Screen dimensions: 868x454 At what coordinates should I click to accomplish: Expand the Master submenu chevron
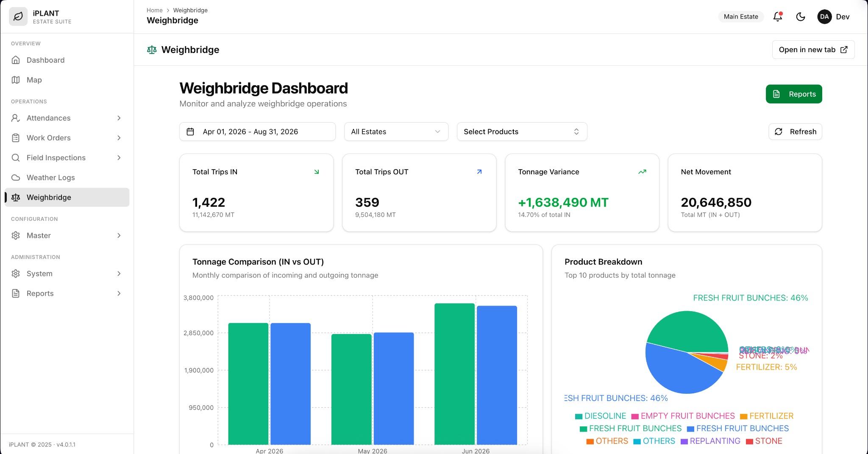119,236
